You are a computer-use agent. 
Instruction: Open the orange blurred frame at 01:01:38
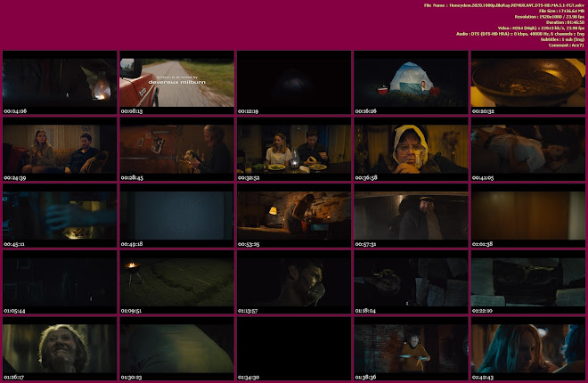coord(528,216)
